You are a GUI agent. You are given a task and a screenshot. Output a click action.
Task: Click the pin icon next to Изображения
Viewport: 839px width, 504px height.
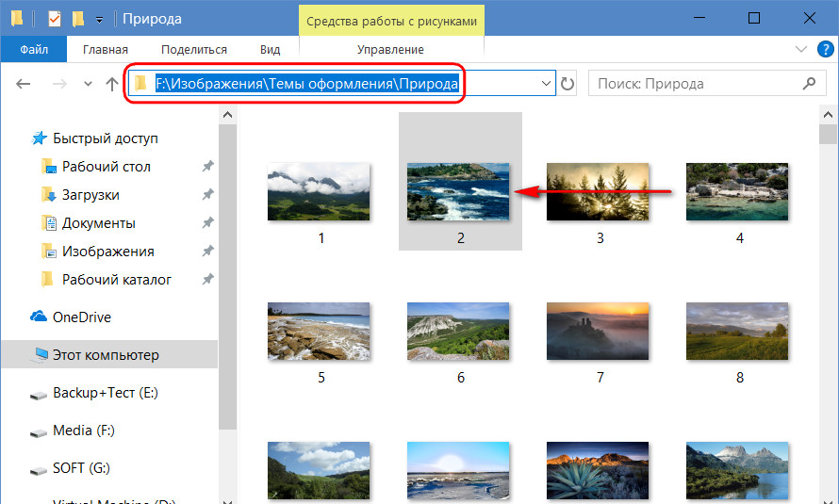(x=207, y=252)
